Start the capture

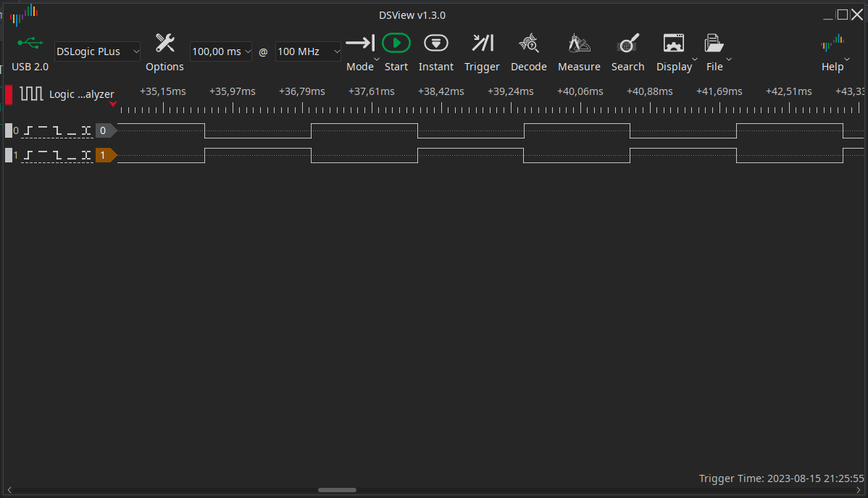click(396, 43)
